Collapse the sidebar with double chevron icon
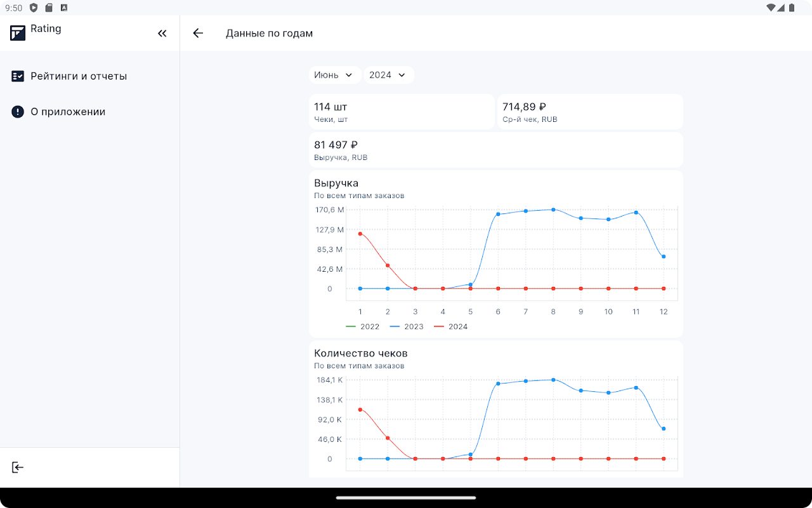Image resolution: width=812 pixels, height=508 pixels. tap(162, 34)
